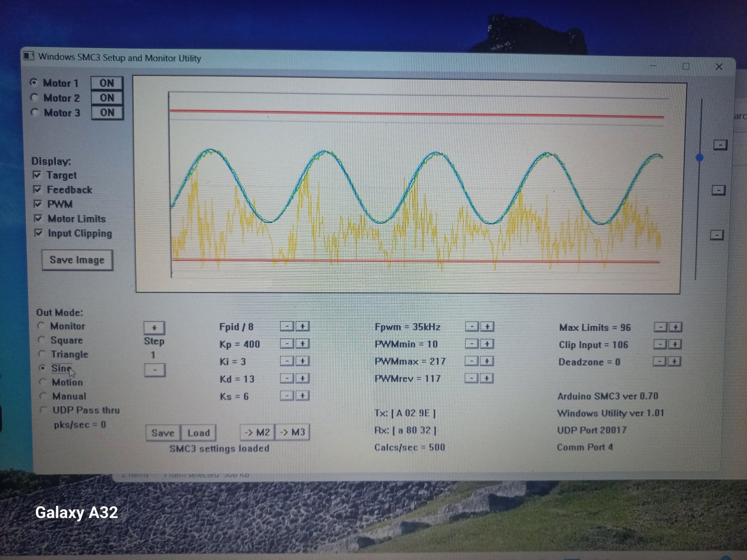
Task: Decrease Fpid with minus button
Action: [287, 326]
